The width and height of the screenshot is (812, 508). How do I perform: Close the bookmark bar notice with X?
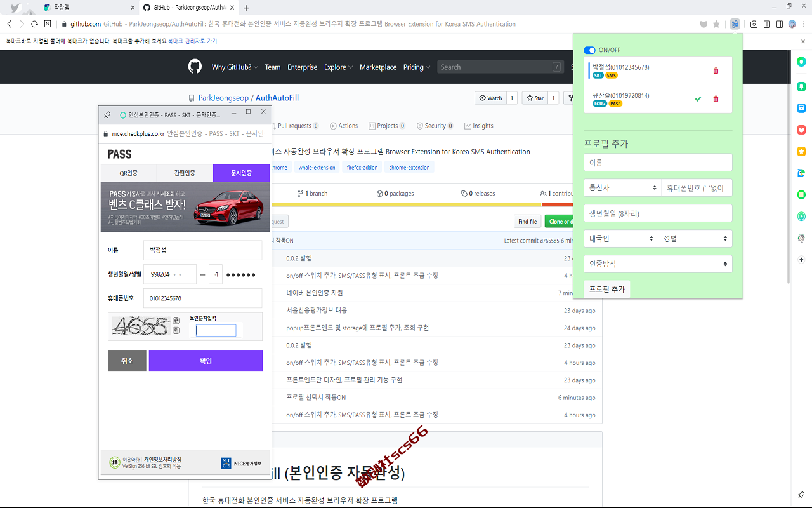tap(803, 41)
